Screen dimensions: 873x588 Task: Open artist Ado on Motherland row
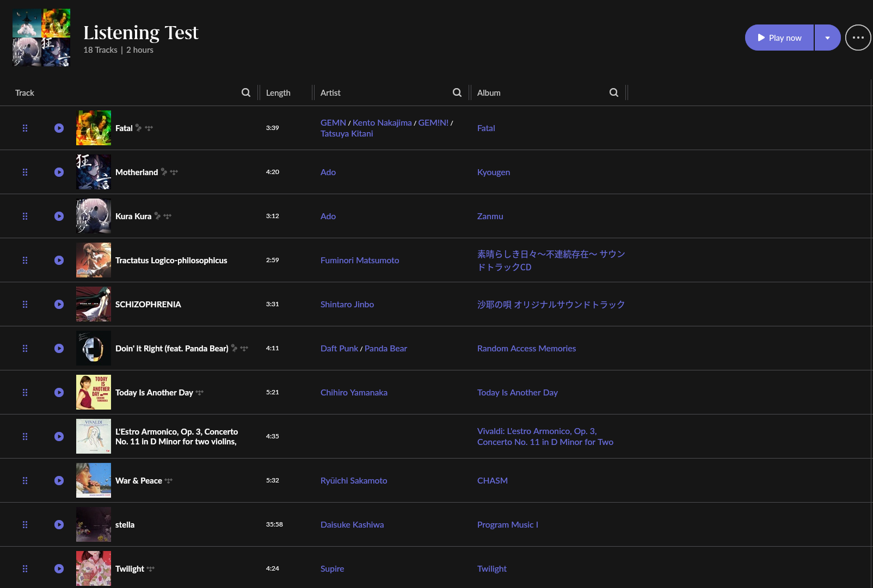[x=328, y=172]
